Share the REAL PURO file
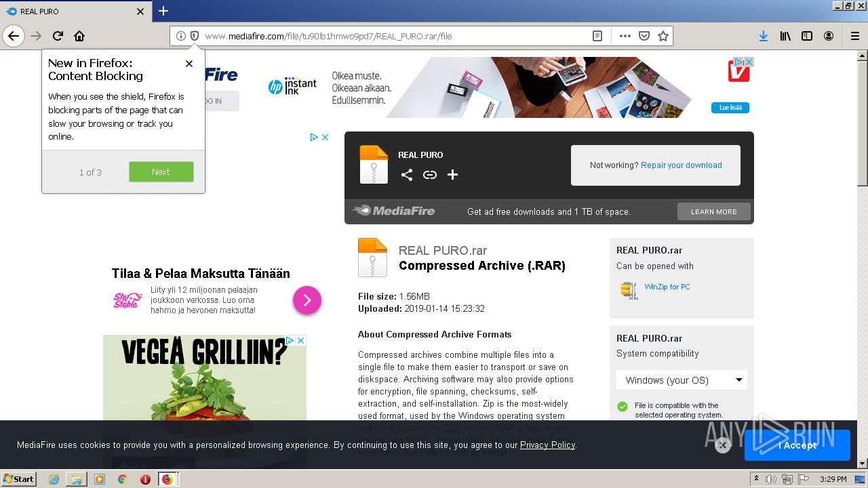 407,175
